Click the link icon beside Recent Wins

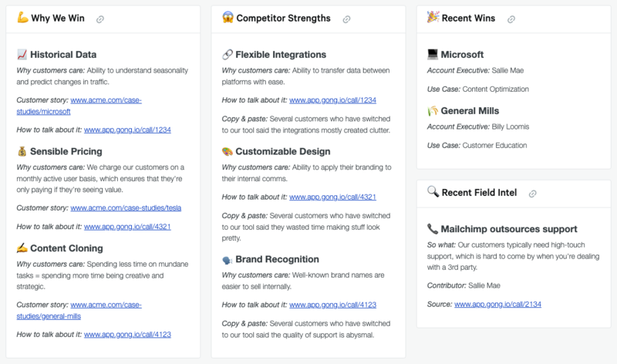[x=513, y=19]
